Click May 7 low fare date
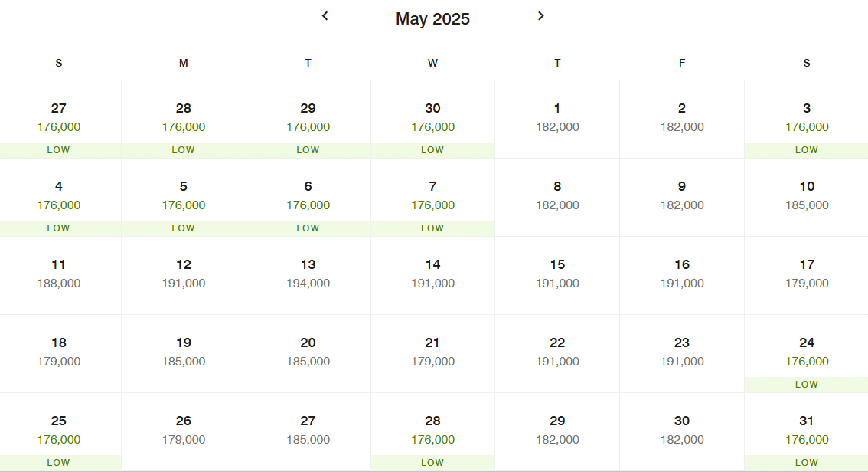 point(433,198)
